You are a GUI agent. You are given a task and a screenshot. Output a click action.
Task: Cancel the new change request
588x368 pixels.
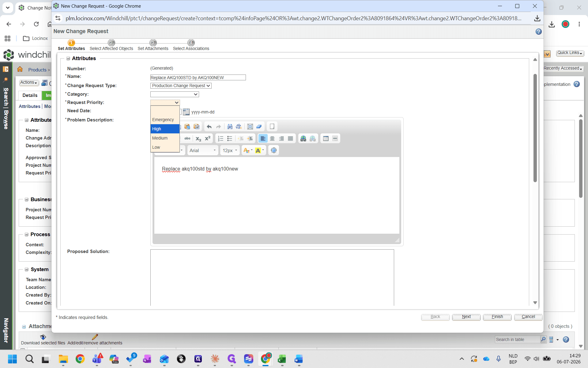click(x=528, y=317)
